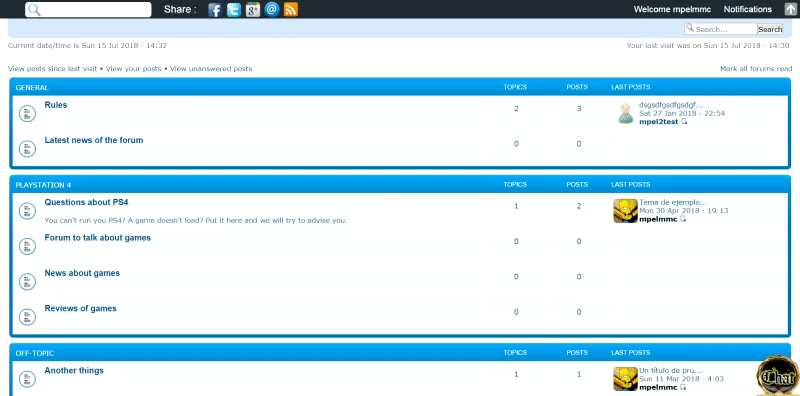Screen dimensions: 800x396
Task: Click the Another things forum status icon
Action: [x=28, y=379]
